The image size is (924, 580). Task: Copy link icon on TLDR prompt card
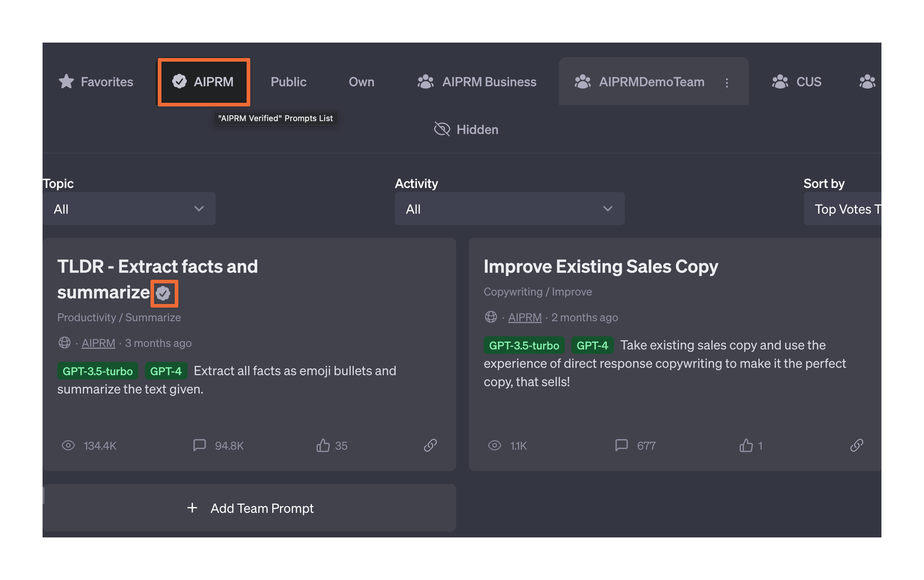(430, 445)
